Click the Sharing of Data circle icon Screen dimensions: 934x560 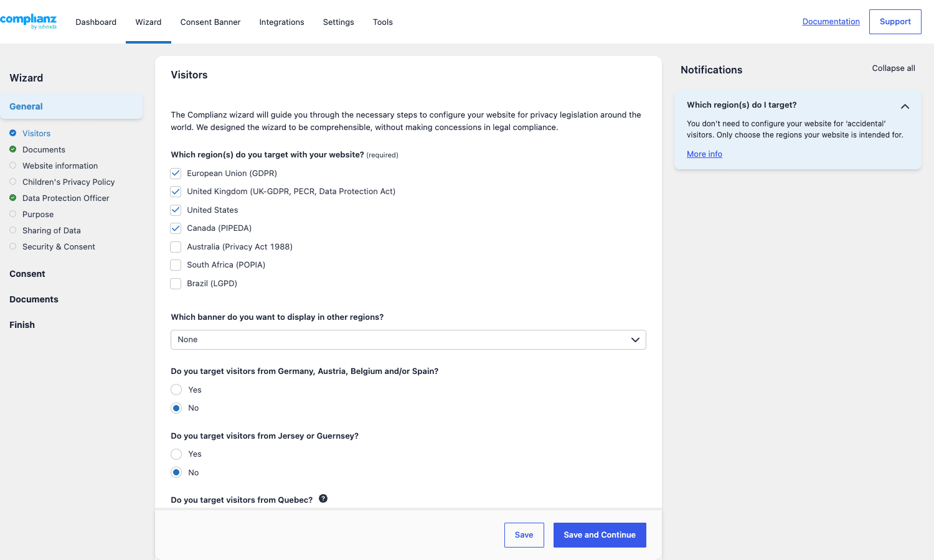12,230
